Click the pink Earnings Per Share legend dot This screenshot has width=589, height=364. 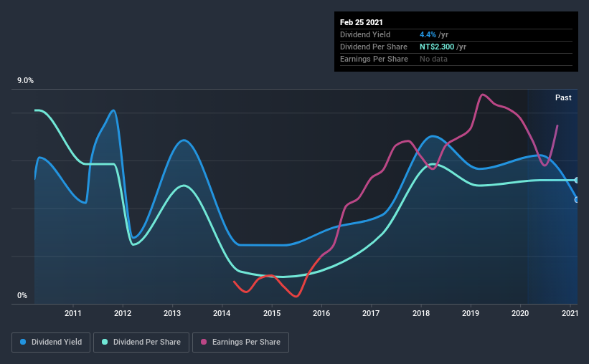point(204,342)
